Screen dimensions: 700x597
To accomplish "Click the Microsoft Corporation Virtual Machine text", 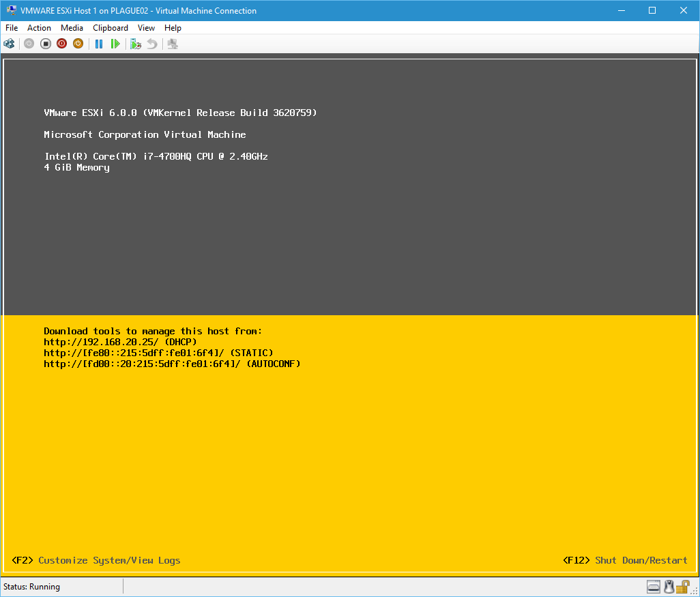I will tap(145, 134).
